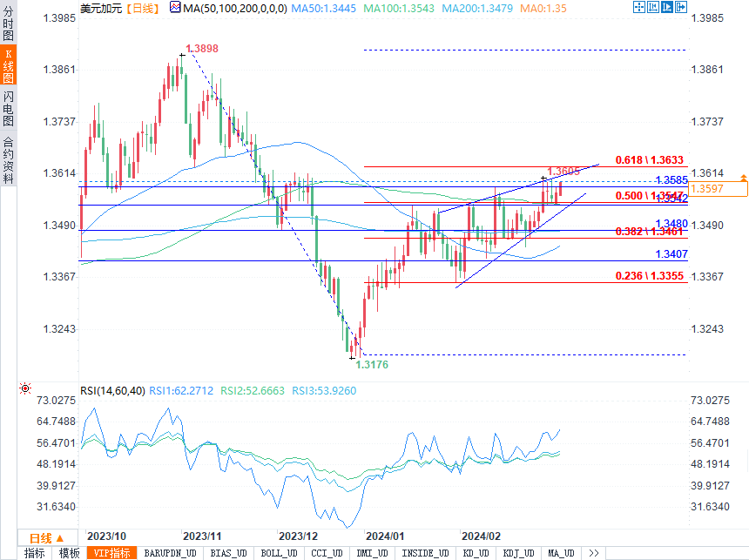Open the 日线 period selector

(46, 538)
